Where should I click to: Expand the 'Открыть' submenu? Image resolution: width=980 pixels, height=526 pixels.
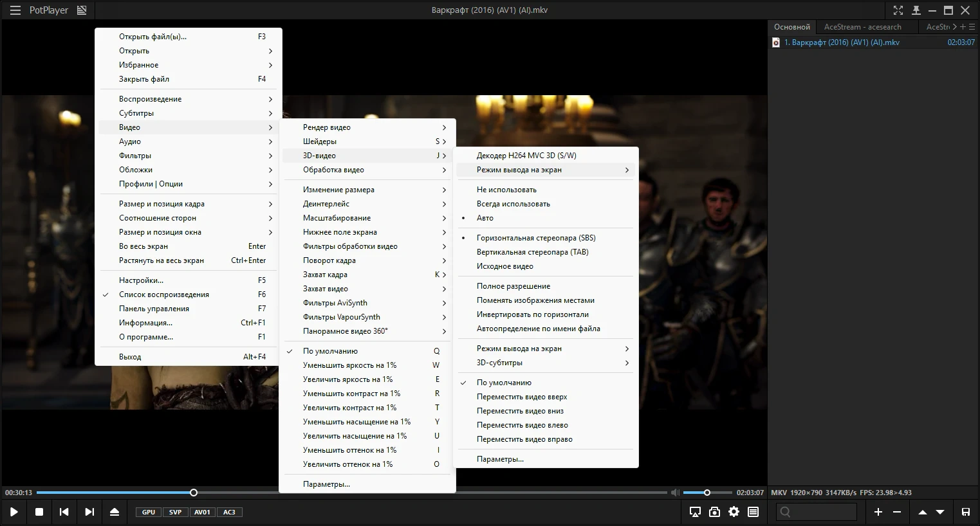click(x=188, y=51)
